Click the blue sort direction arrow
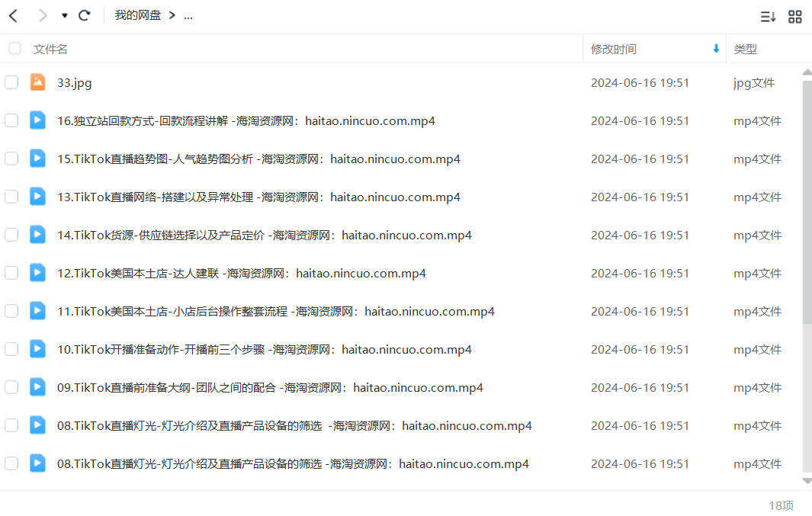This screenshot has width=812, height=516. click(x=716, y=49)
